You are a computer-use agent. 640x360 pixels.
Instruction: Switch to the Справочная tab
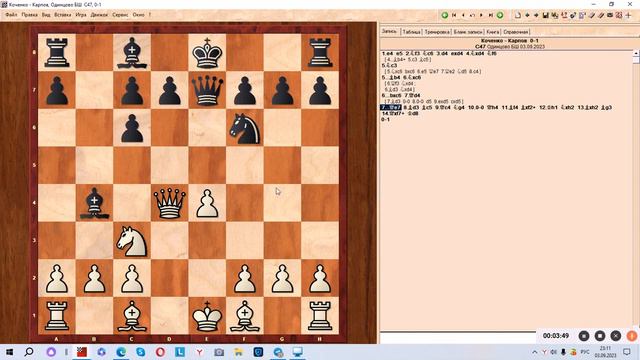coord(516,32)
